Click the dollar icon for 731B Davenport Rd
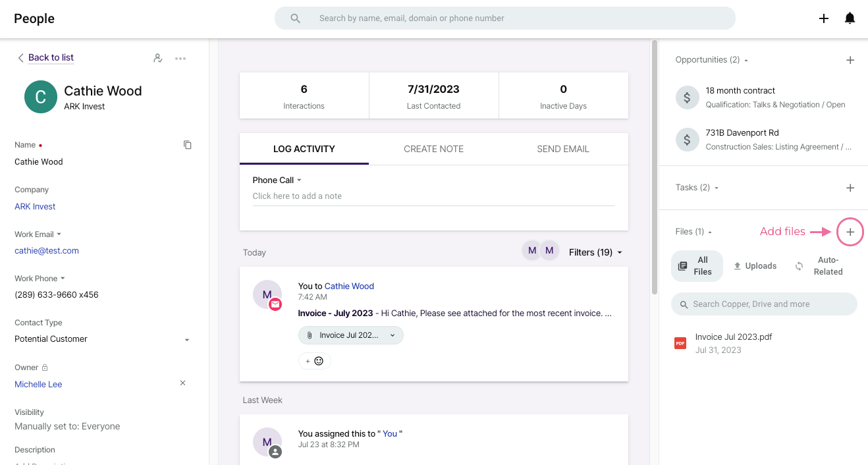This screenshot has width=868, height=465. click(x=688, y=140)
